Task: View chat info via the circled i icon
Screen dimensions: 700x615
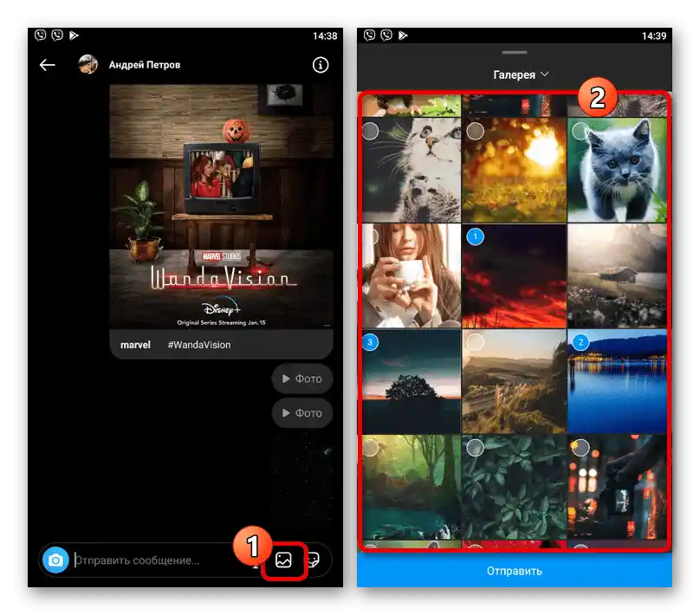Action: coord(321,64)
